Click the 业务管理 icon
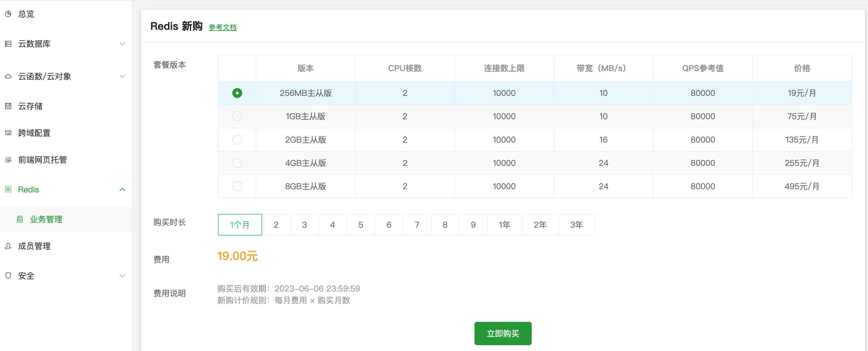This screenshot has height=351, width=868. (20, 219)
